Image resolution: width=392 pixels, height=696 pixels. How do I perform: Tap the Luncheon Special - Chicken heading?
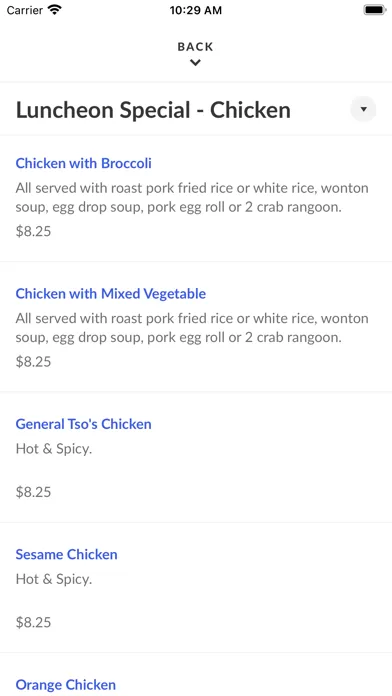[x=153, y=110]
